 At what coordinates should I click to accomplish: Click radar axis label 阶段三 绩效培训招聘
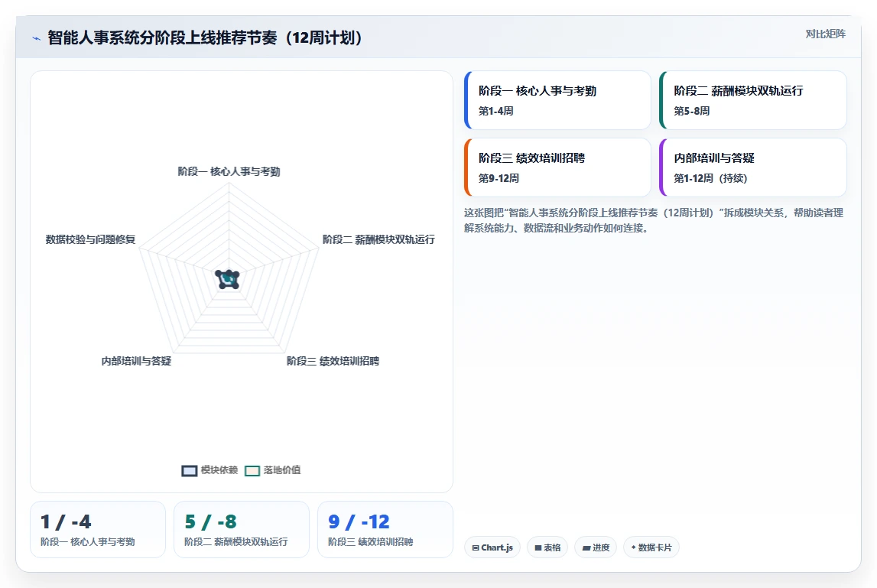coord(333,361)
